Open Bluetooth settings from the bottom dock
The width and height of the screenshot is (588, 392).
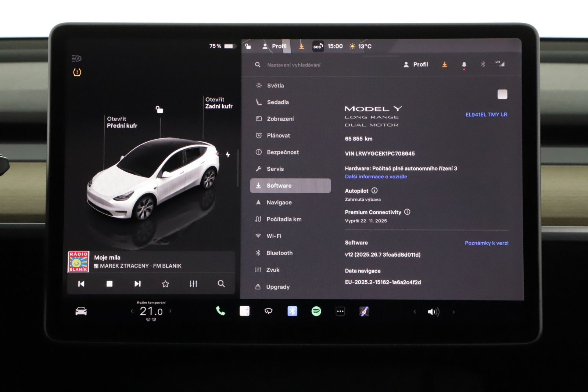pyautogui.click(x=292, y=311)
